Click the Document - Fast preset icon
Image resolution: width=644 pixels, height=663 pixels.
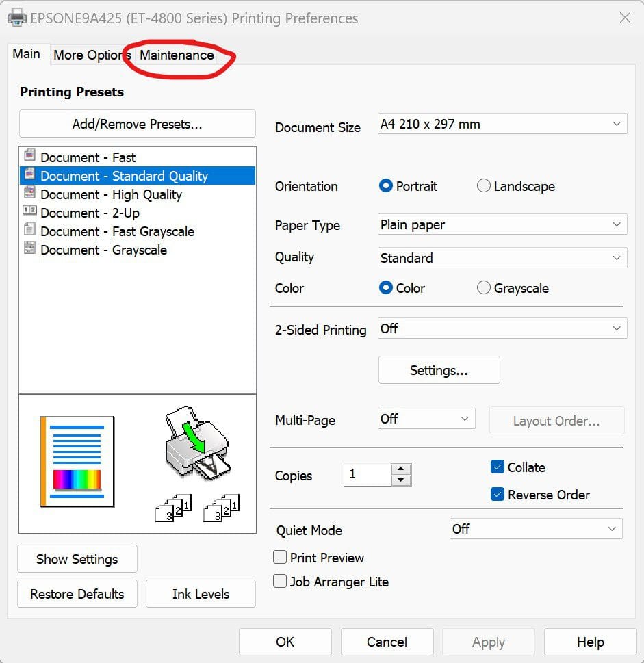(29, 155)
